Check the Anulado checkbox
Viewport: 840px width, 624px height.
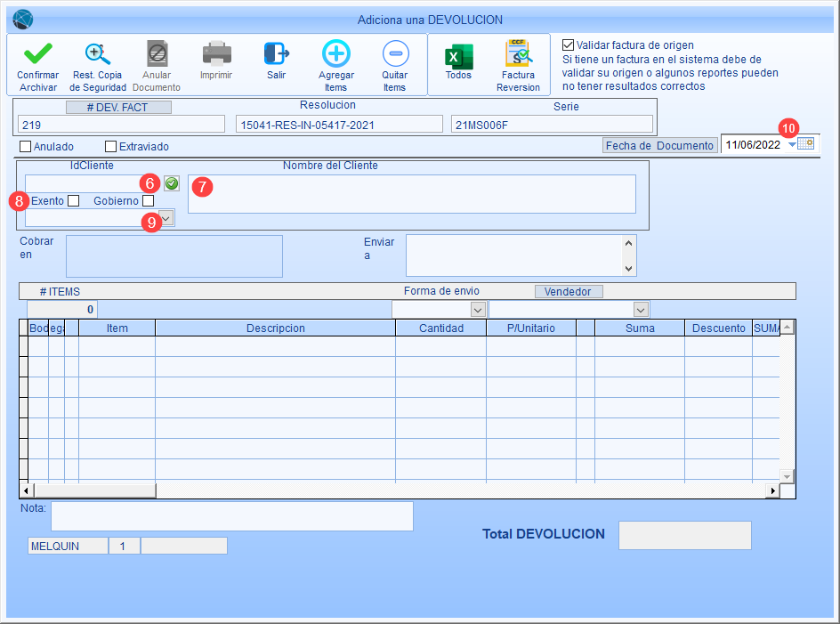coord(25,146)
